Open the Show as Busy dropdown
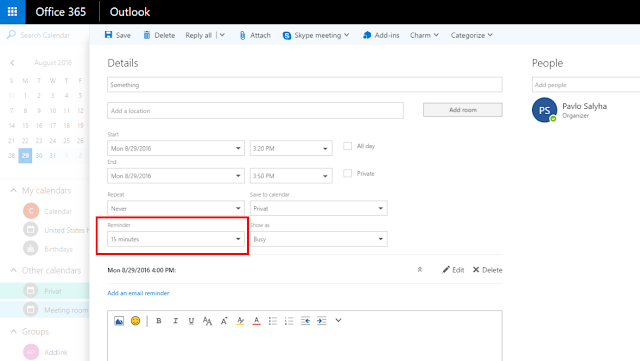Screen dimensions: 640x361 click(319, 239)
